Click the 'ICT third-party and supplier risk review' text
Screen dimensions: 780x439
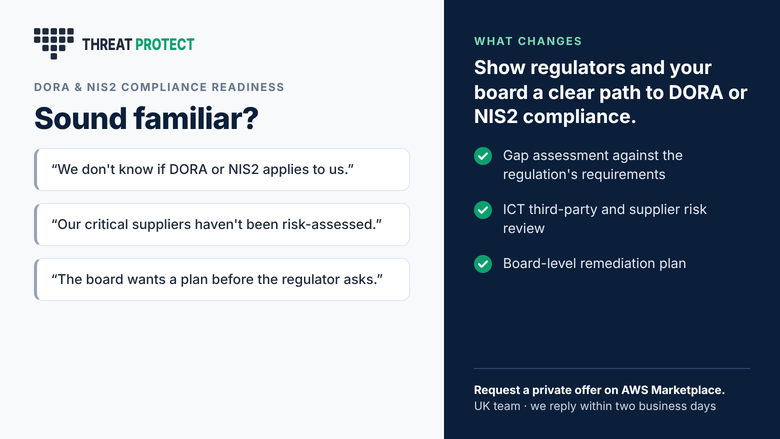[604, 219]
